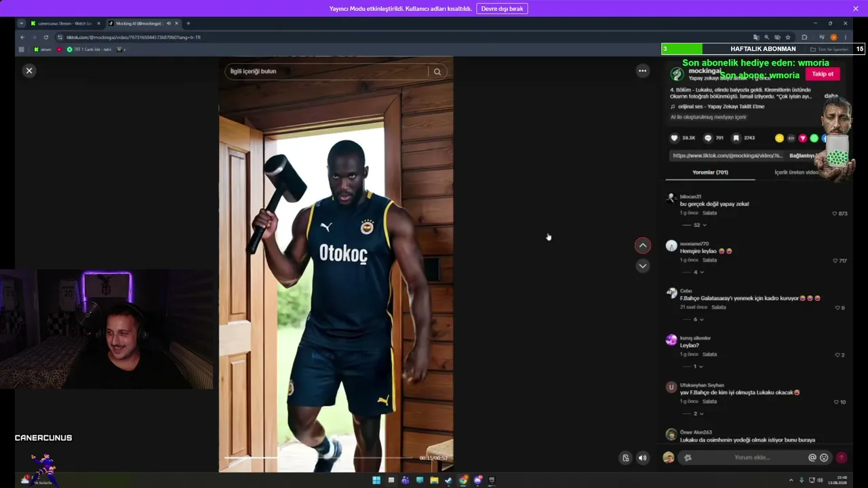Expand 2 replies under Ufukseyhan Seyhan's comment

pos(695,413)
